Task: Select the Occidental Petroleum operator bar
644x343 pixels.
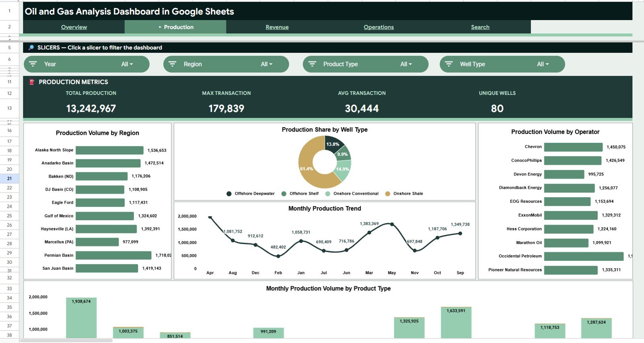Action: (x=584, y=256)
